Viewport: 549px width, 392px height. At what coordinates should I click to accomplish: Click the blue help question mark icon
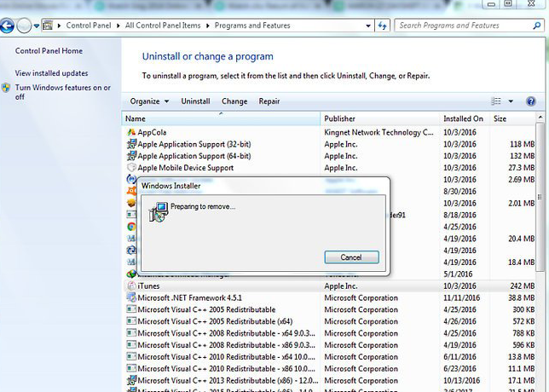point(531,101)
